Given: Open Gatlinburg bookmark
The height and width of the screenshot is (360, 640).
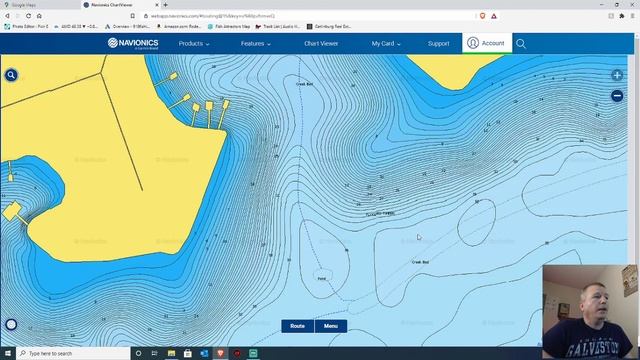Looking at the screenshot, I should tap(329, 27).
